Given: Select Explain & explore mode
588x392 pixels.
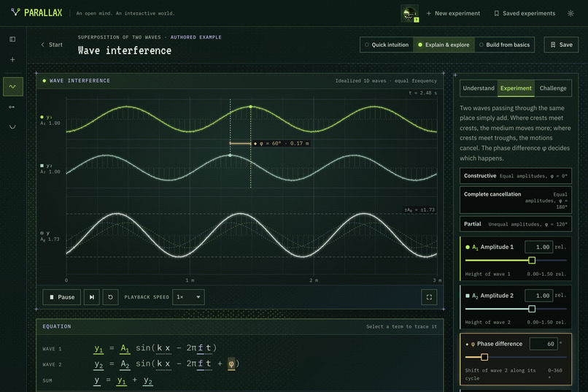Looking at the screenshot, I should pos(444,45).
